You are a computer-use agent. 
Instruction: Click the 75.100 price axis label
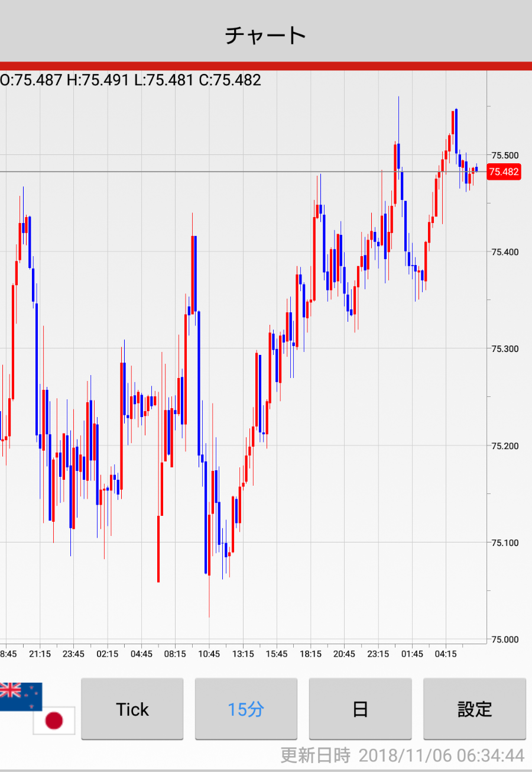505,542
